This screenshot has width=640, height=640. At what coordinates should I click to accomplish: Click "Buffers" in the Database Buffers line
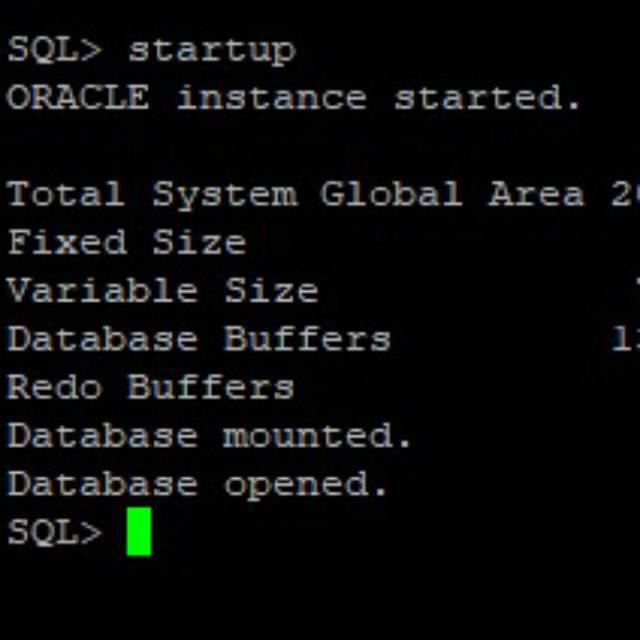click(x=307, y=339)
